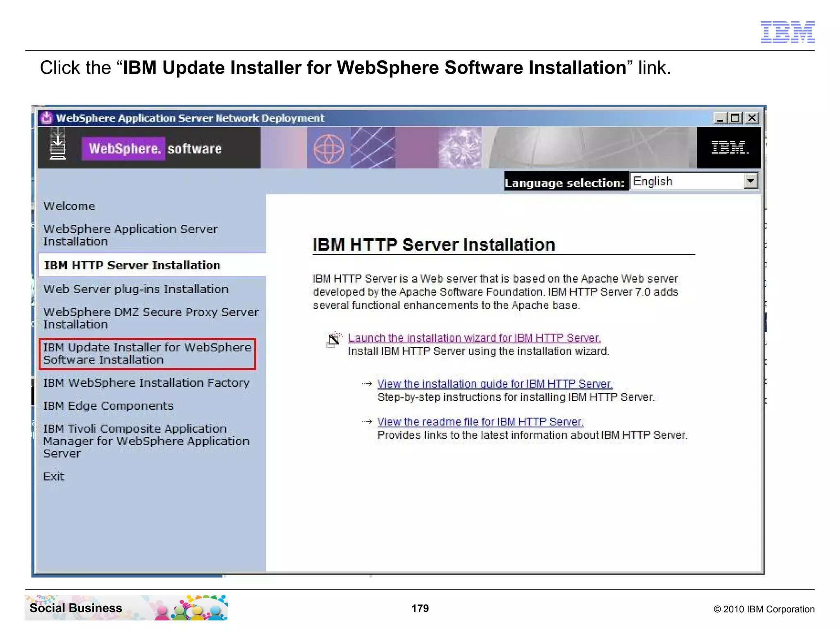Open the Welcome page in the sidebar
Image resolution: width=840 pixels, height=630 pixels.
pos(69,206)
